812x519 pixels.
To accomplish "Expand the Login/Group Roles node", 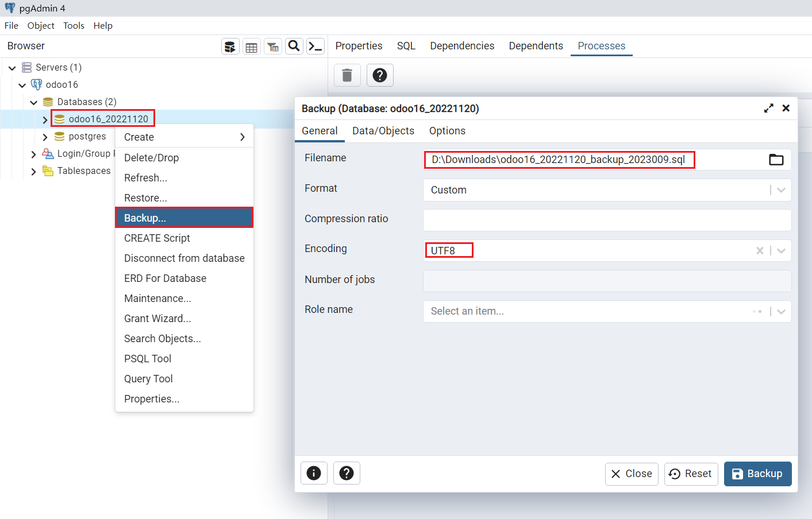I will 33,154.
